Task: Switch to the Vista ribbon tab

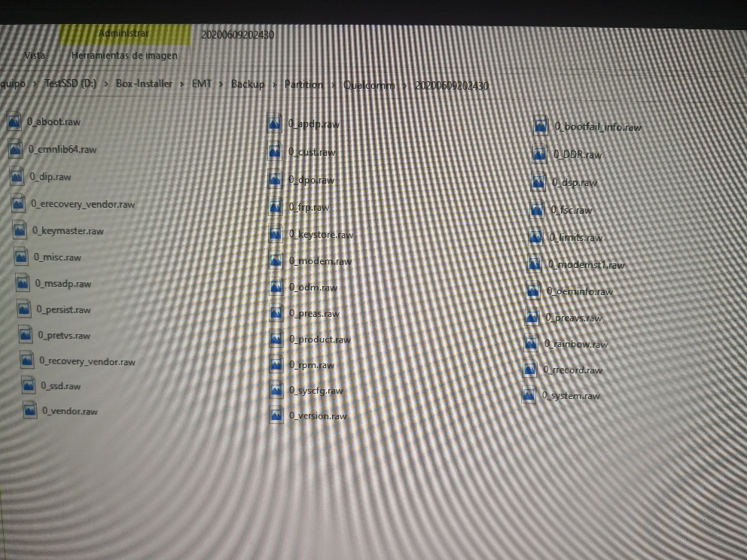Action: [35, 55]
